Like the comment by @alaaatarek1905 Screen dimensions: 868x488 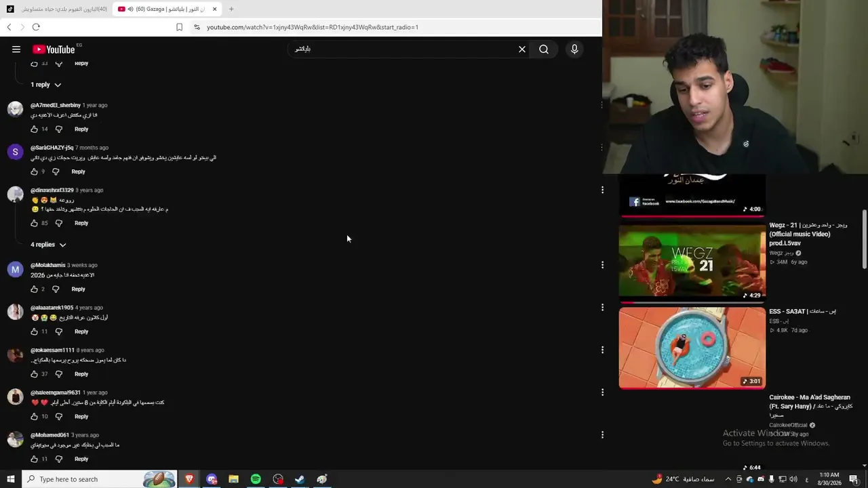click(x=35, y=331)
